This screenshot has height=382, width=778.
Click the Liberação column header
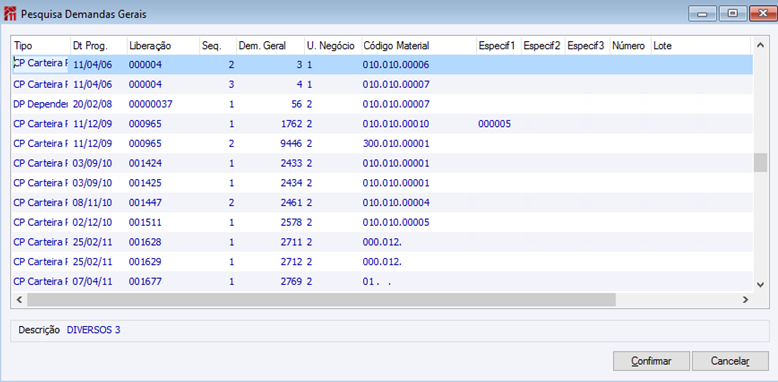163,46
